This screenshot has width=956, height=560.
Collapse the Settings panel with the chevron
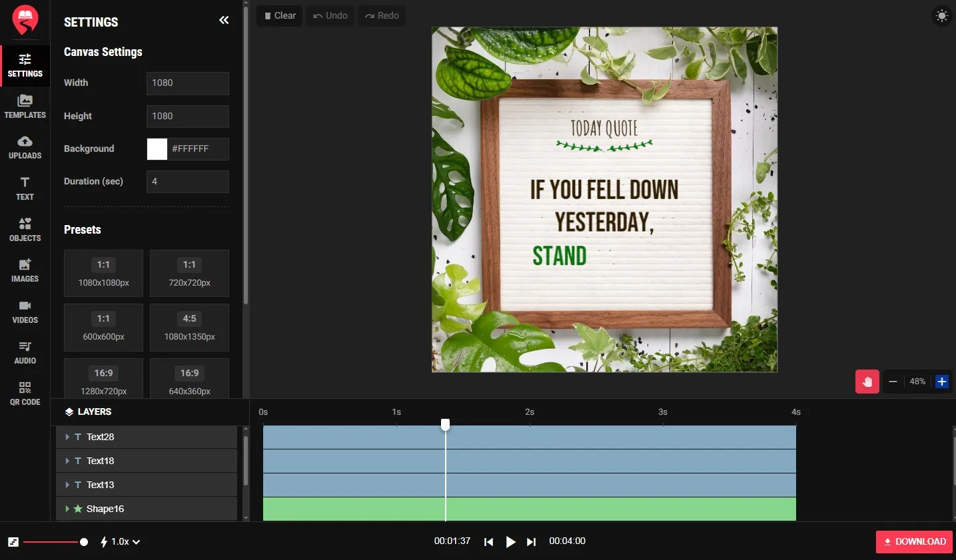click(224, 20)
